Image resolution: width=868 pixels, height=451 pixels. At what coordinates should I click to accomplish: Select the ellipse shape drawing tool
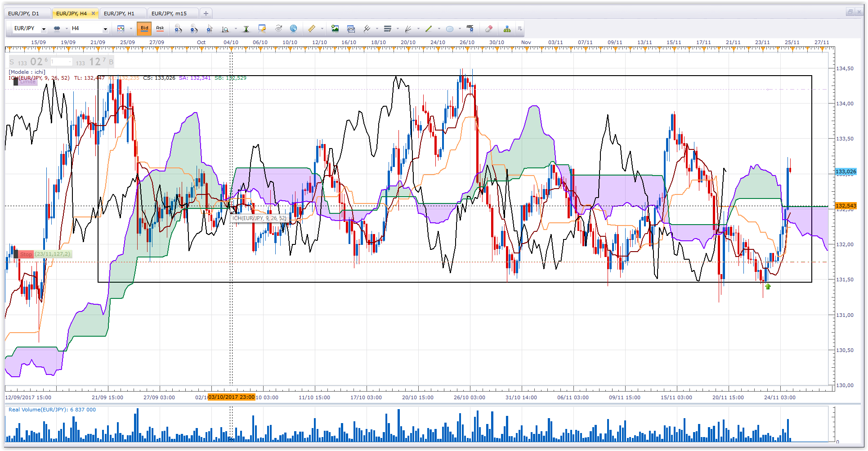pos(449,29)
